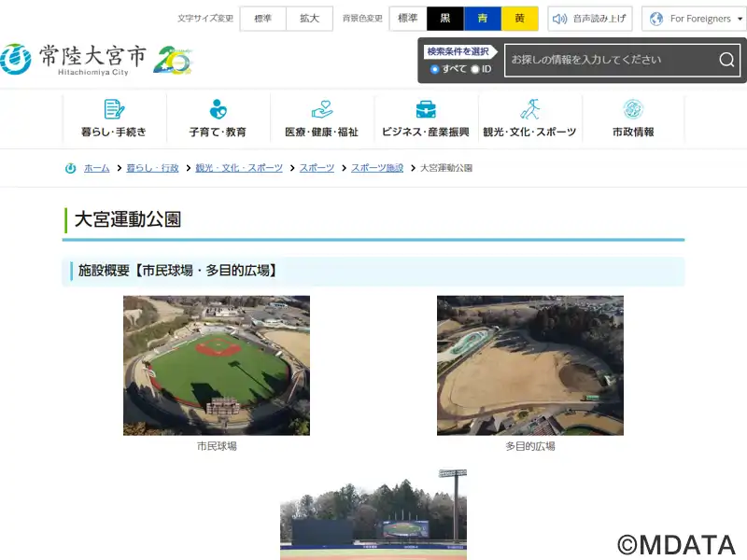Click the globe icon beside For Foreigners
The height and width of the screenshot is (560, 747).
tap(656, 19)
